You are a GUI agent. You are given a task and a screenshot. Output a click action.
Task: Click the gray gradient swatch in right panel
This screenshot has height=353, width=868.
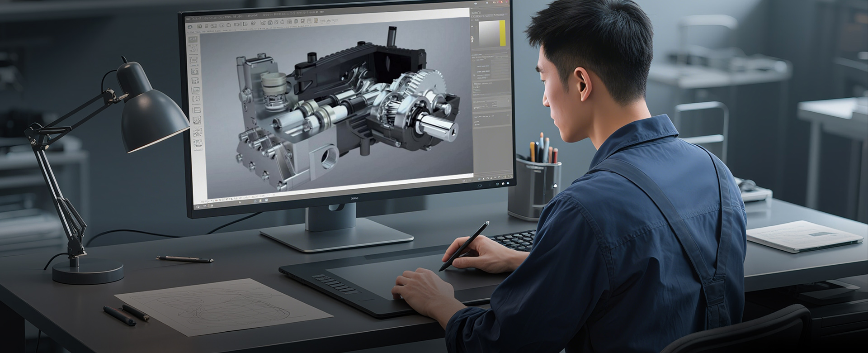coord(488,33)
